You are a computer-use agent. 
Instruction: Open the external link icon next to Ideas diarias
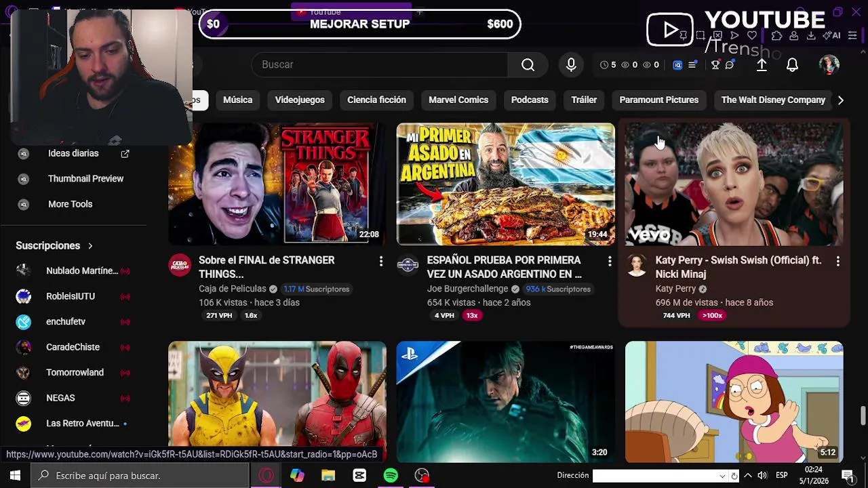125,154
